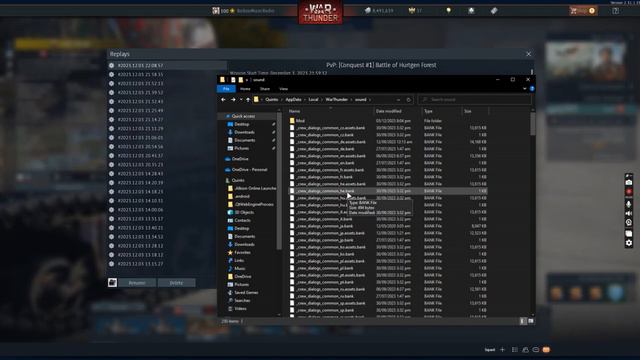Image resolution: width=640 pixels, height=360 pixels.
Task: Open the Share ribbon tab
Action: (265, 89)
